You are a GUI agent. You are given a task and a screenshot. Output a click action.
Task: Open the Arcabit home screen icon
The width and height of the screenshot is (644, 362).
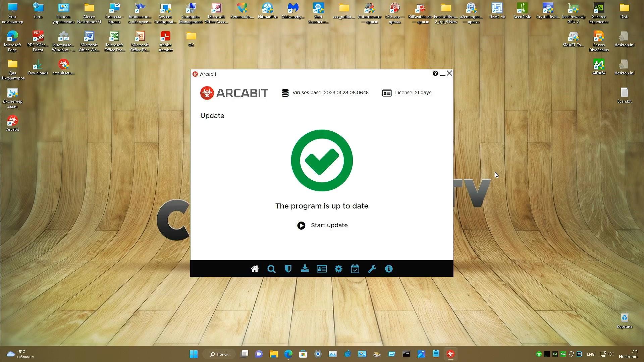click(255, 269)
